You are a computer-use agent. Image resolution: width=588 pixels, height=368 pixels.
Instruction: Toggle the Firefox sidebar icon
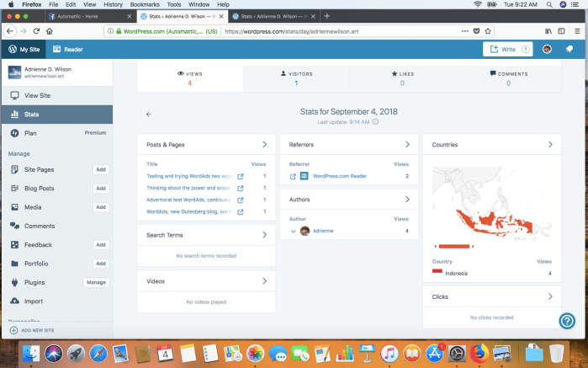(x=561, y=31)
